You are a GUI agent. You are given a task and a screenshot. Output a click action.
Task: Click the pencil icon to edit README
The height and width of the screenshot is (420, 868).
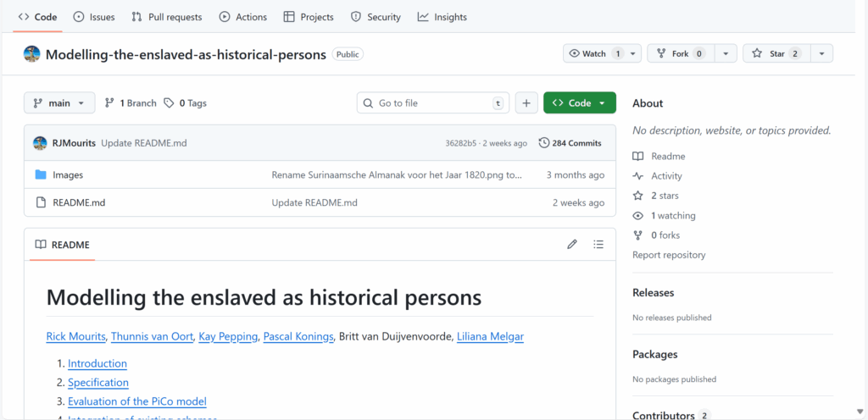pos(572,245)
